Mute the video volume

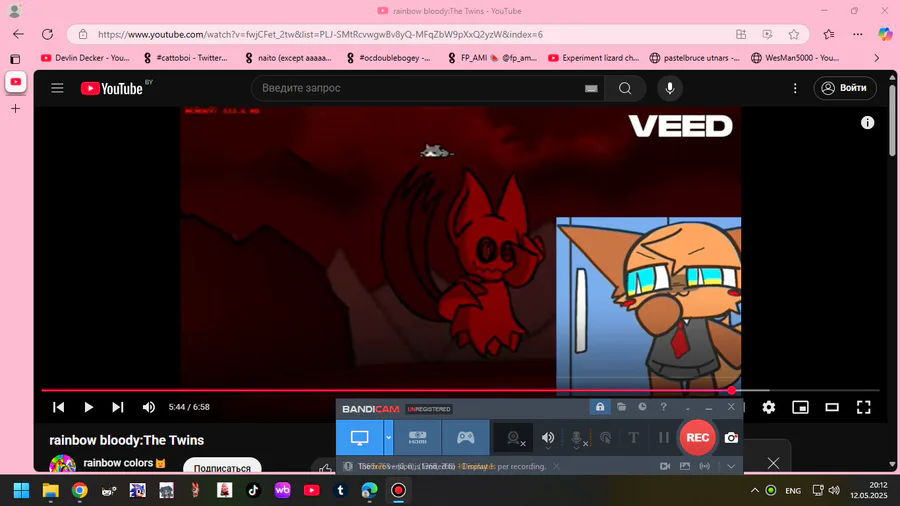pyautogui.click(x=149, y=407)
